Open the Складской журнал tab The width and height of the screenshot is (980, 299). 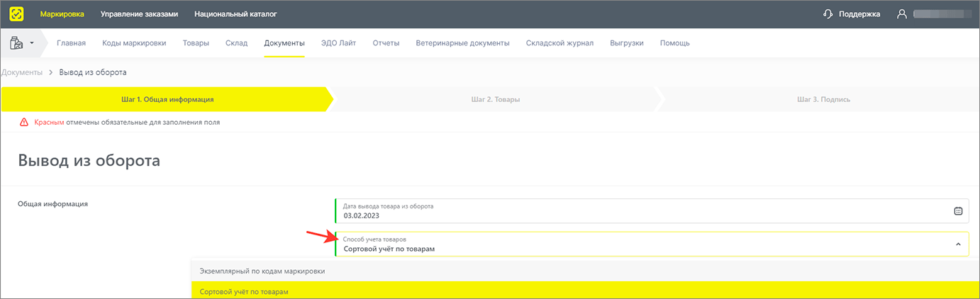(559, 43)
